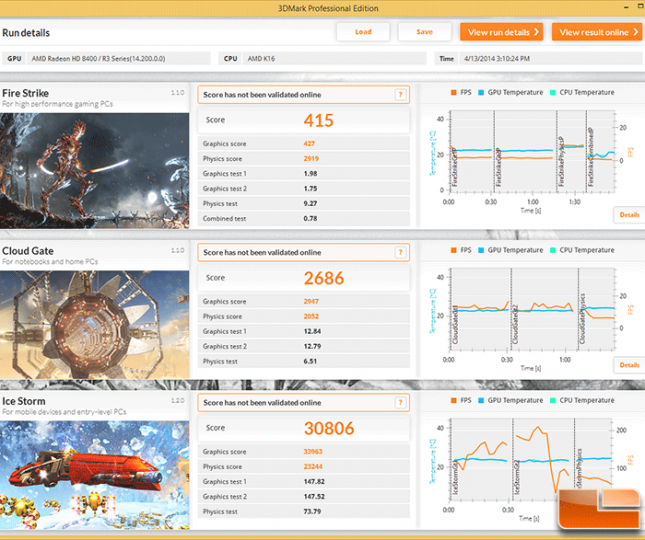Click the Cloud Gate score 2686
645x540 pixels.
click(x=324, y=278)
